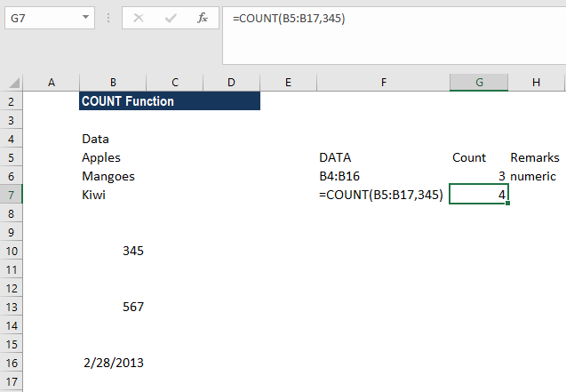Click into the formula bar text

coord(395,36)
